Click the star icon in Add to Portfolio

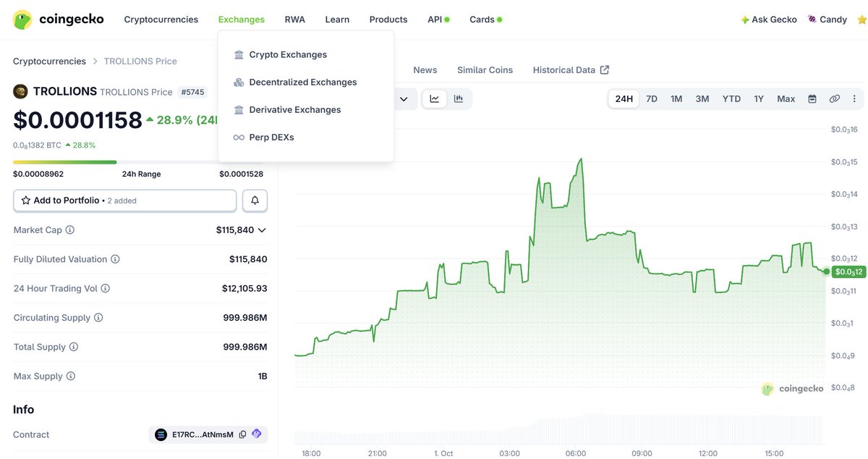tap(26, 201)
